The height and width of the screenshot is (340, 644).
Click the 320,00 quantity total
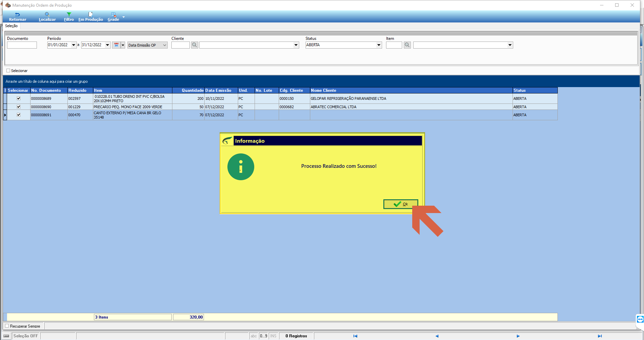pyautogui.click(x=189, y=317)
